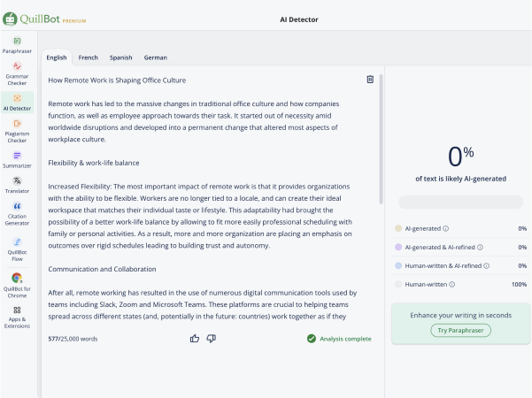Show info for AI-generated category

445,228
